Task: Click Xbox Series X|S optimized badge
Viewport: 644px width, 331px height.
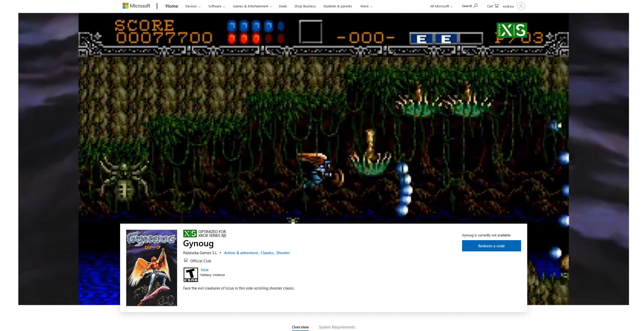Action: point(205,233)
